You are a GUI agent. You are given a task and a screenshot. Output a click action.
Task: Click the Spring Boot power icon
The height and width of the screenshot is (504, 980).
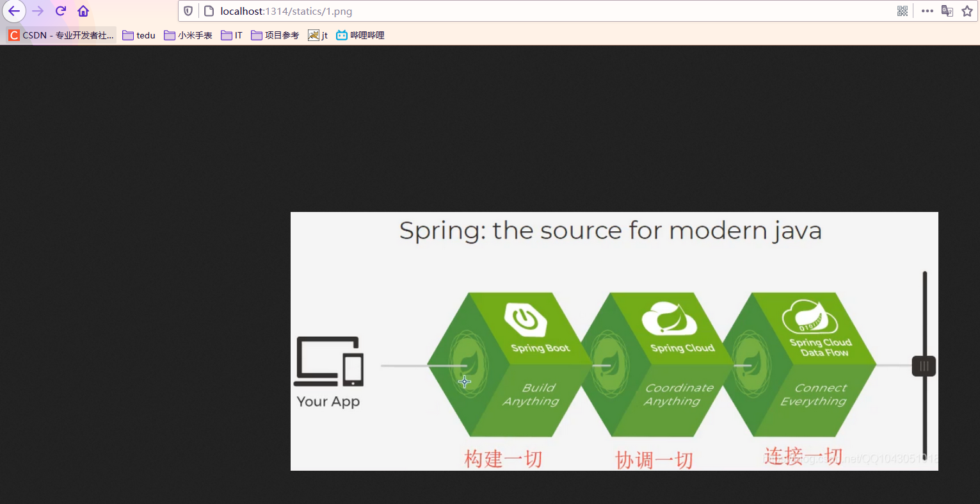coord(526,319)
